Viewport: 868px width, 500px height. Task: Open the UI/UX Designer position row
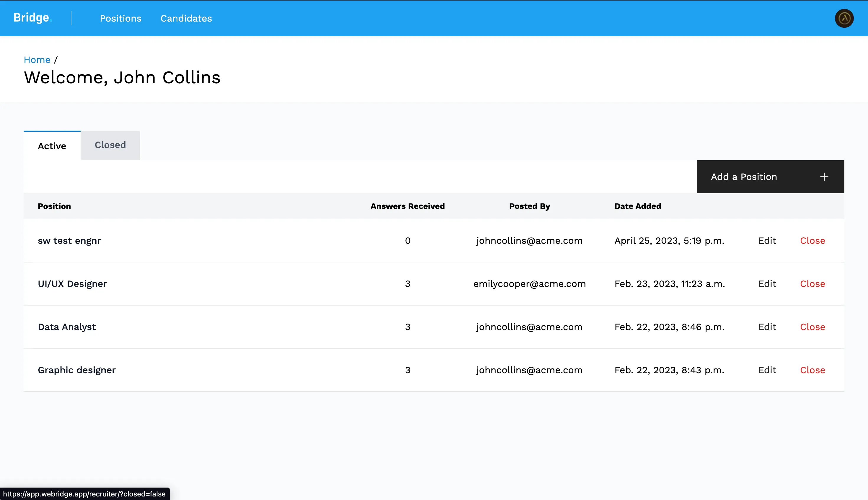(x=72, y=284)
